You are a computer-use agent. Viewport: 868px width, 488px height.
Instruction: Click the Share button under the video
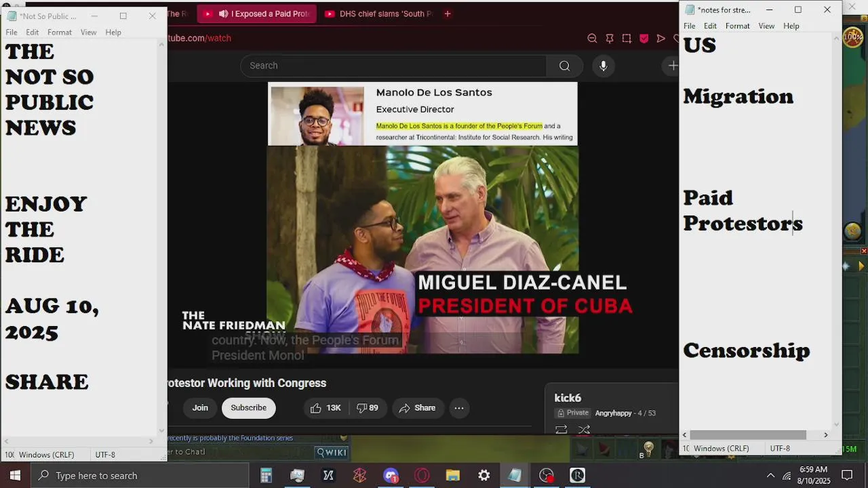click(x=417, y=408)
